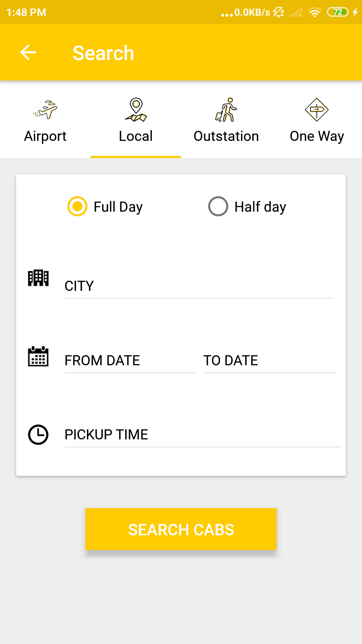Image resolution: width=362 pixels, height=644 pixels.
Task: Click the calendar icon
Action: click(x=38, y=356)
